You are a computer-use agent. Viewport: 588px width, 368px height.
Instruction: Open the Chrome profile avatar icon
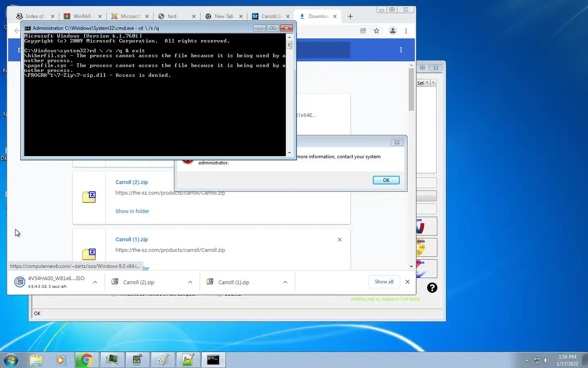393,31
